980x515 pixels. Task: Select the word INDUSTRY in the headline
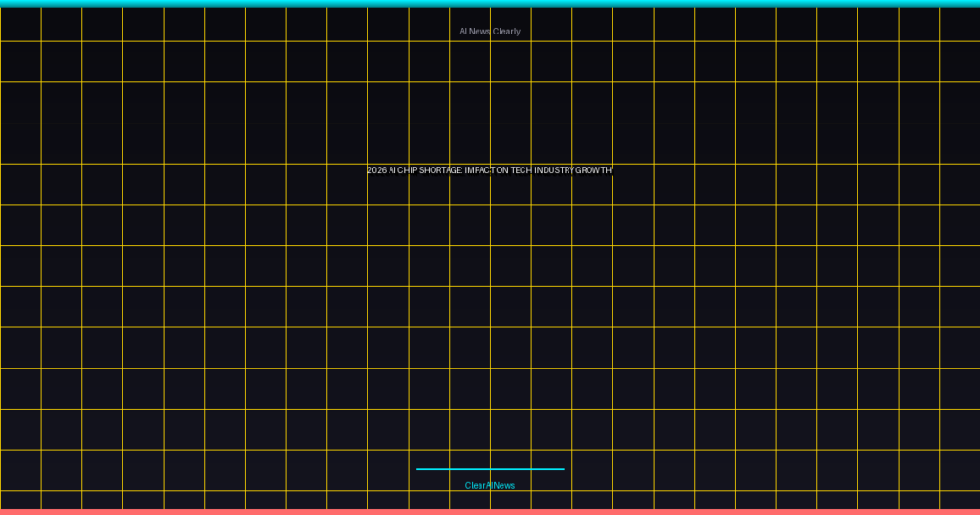point(552,170)
